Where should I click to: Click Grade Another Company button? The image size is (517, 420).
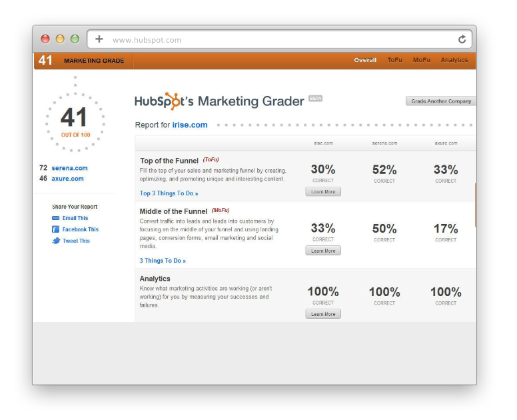tap(441, 101)
